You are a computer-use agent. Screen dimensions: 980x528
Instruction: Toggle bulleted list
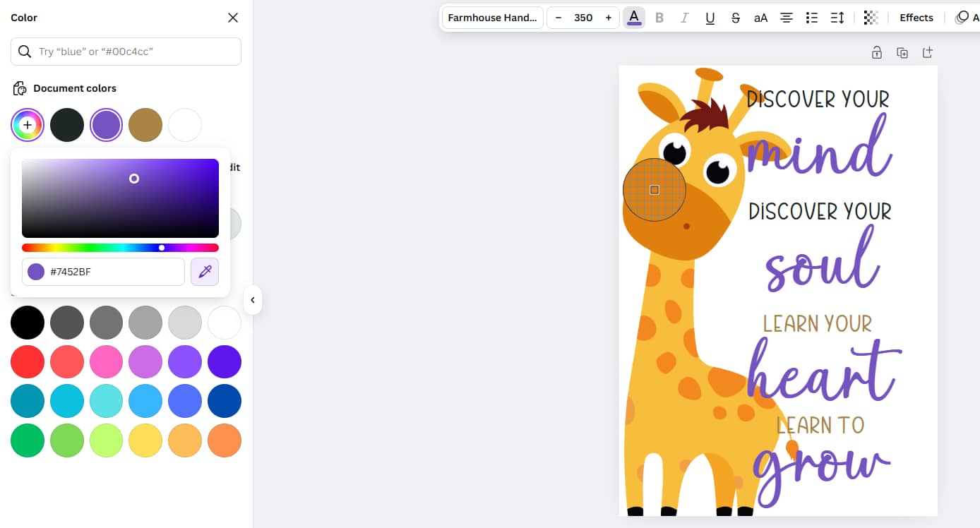812,18
